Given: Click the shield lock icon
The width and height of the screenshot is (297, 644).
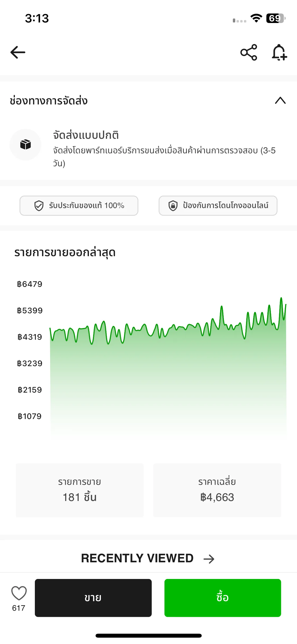Looking at the screenshot, I should 173,206.
